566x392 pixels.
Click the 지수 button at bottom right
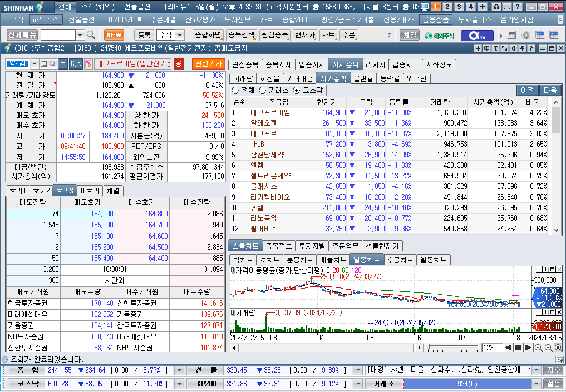(553, 370)
